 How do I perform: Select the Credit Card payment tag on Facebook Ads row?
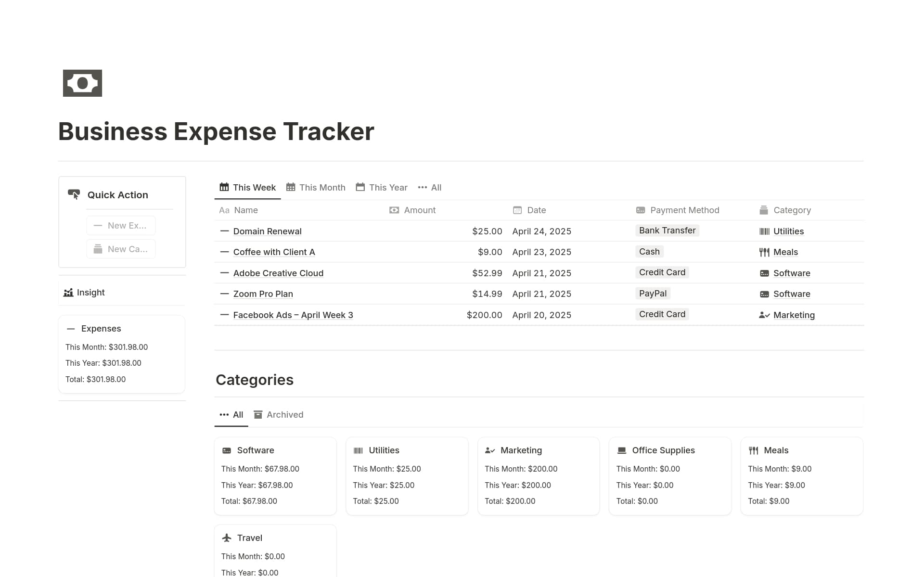662,314
